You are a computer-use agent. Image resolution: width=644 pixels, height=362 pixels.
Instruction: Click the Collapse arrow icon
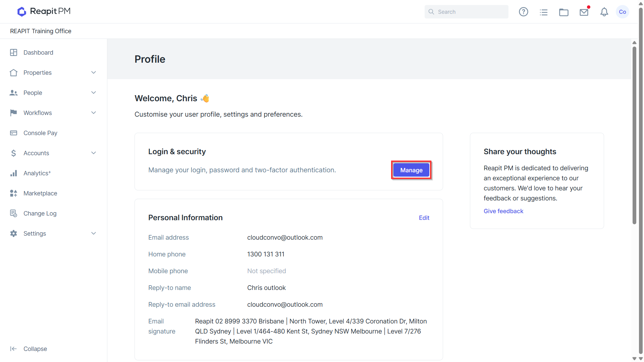tap(13, 349)
